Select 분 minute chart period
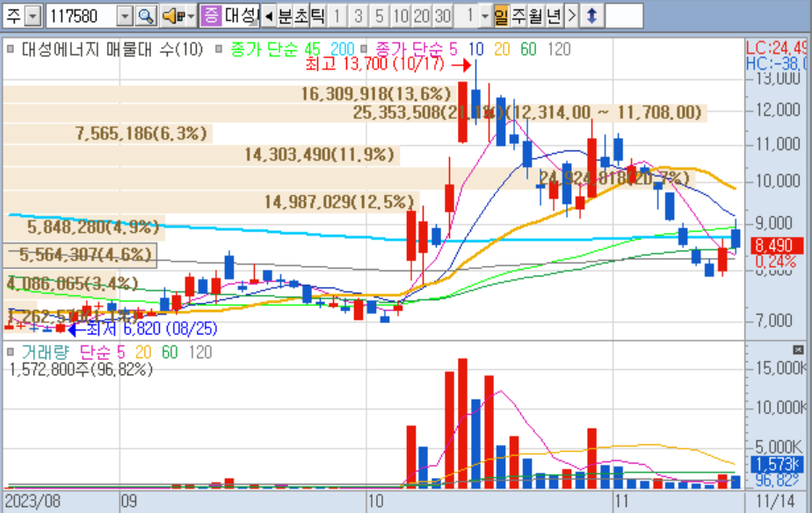 [x=285, y=17]
